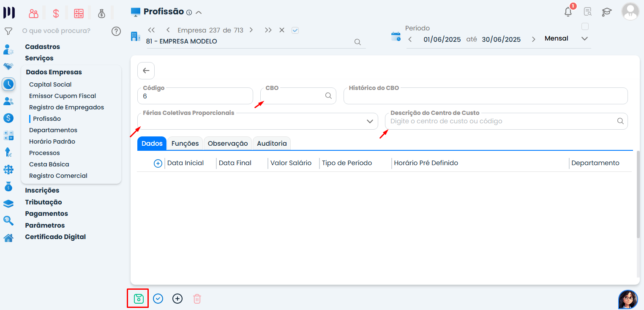644x310 pixels.
Task: Click the confirm checkmark circle icon
Action: (158, 299)
